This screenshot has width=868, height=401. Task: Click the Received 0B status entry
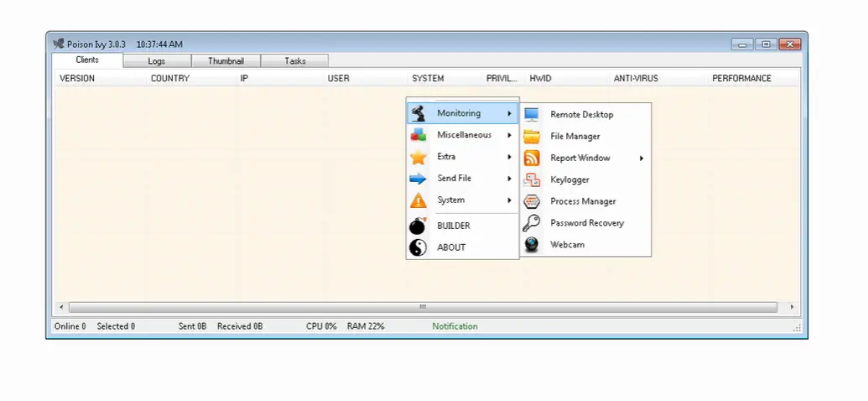coord(240,326)
